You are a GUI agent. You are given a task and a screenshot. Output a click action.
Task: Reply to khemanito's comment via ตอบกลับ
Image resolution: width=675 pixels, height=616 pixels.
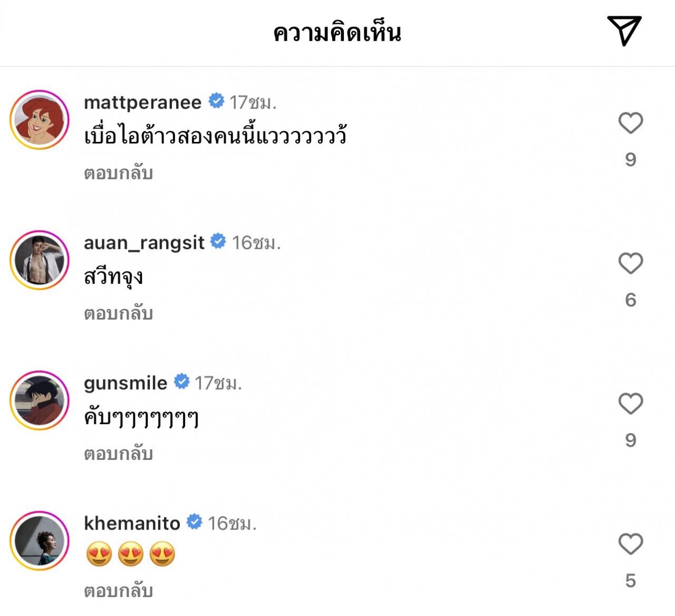pyautogui.click(x=118, y=591)
